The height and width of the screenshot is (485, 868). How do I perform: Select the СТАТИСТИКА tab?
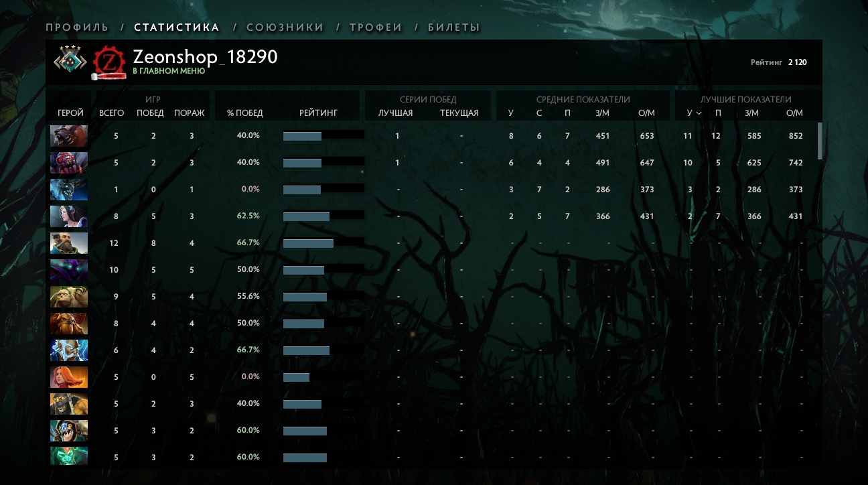[177, 27]
